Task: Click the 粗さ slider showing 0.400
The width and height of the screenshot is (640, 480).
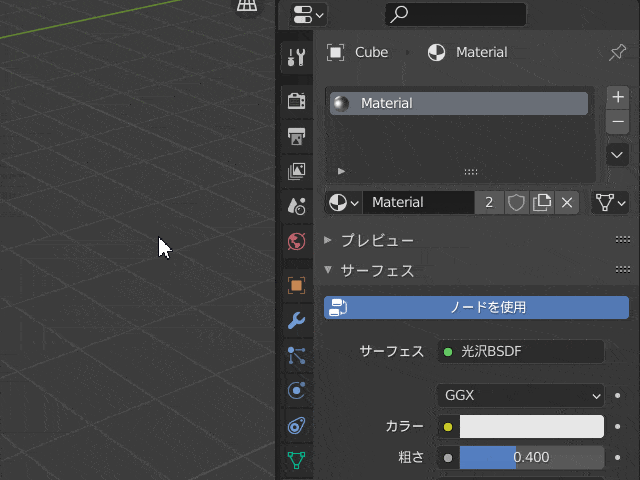Action: (532, 458)
